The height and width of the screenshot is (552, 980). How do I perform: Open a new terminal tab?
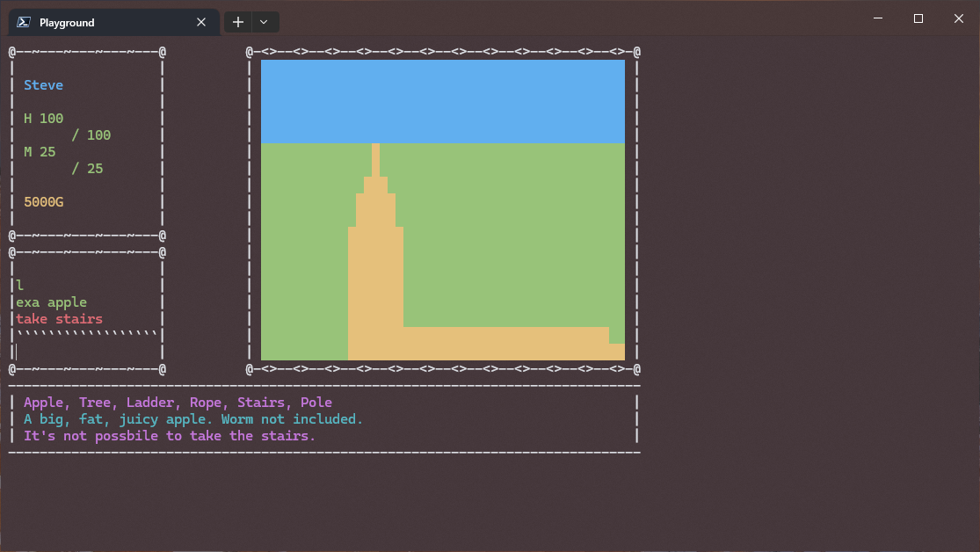tap(238, 22)
